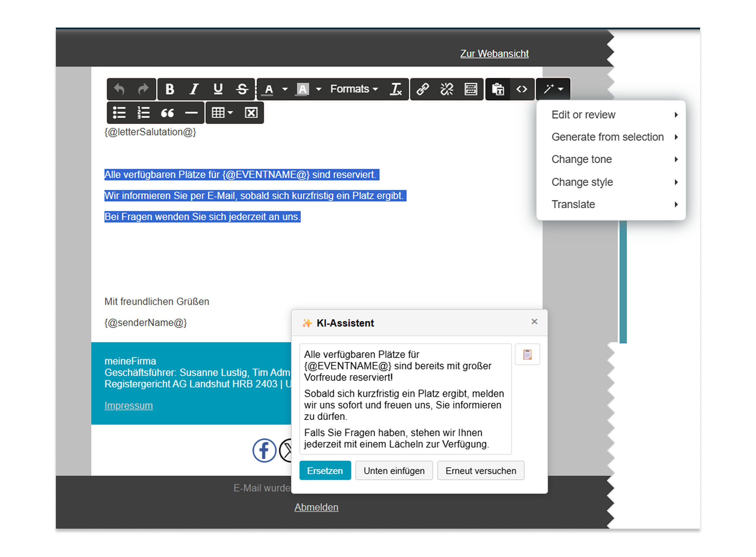Open the Formats dropdown

pos(354,89)
